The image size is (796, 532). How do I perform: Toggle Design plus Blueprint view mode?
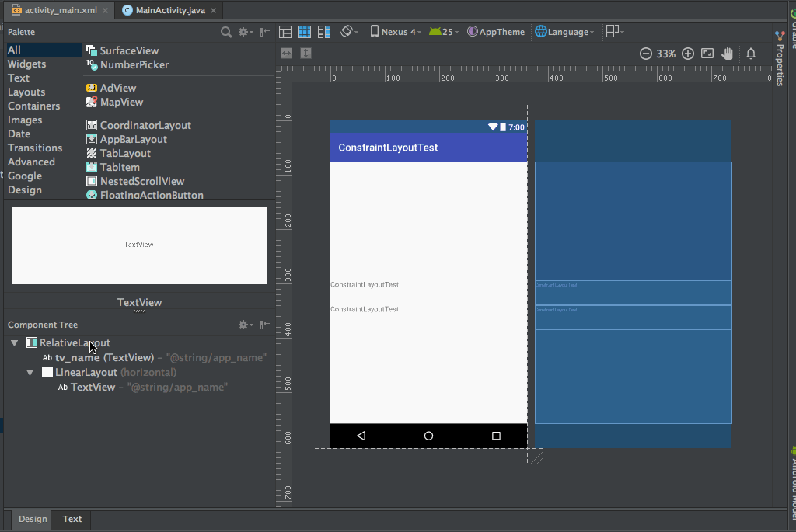324,32
